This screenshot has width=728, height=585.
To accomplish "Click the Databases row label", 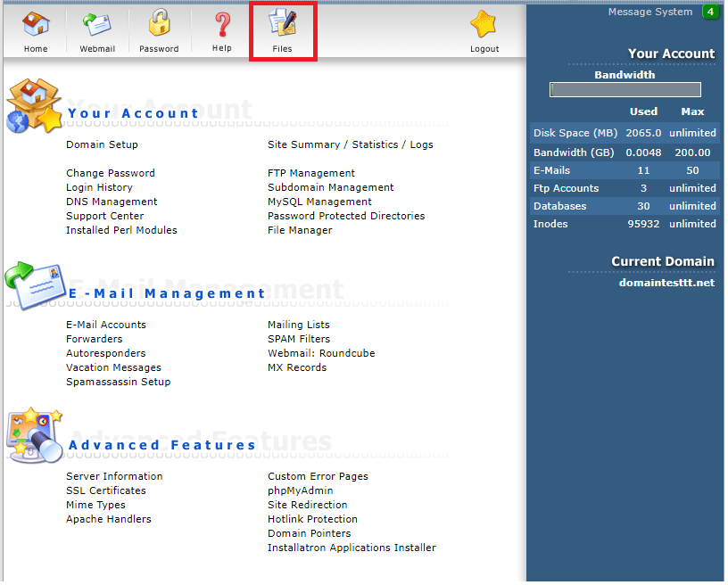I will click(560, 207).
